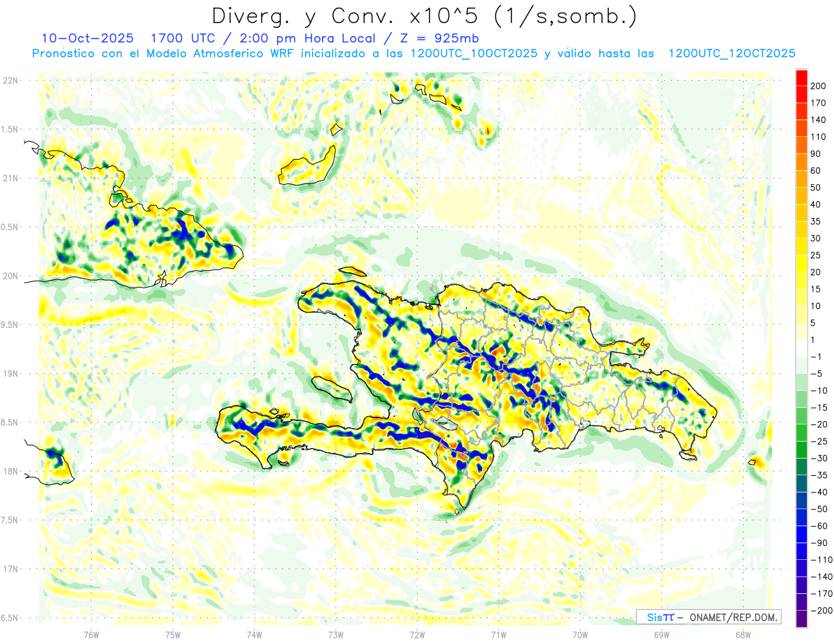Click the '68W' longitude label
The image size is (834, 644).
pos(742,634)
